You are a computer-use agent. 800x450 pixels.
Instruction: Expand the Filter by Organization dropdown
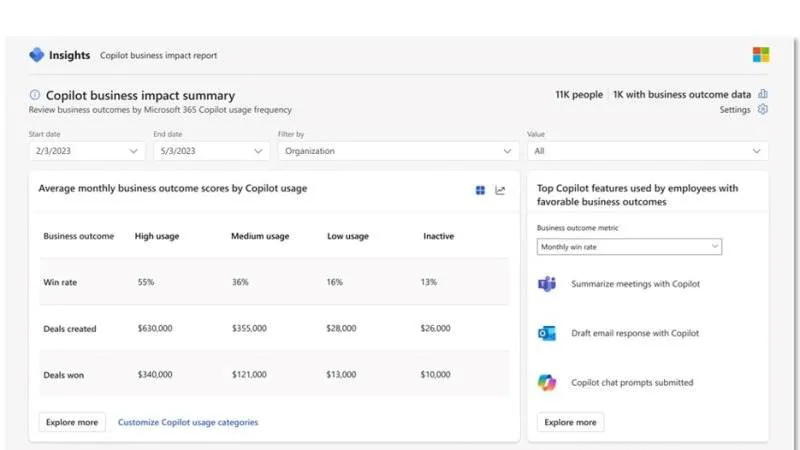pos(398,151)
